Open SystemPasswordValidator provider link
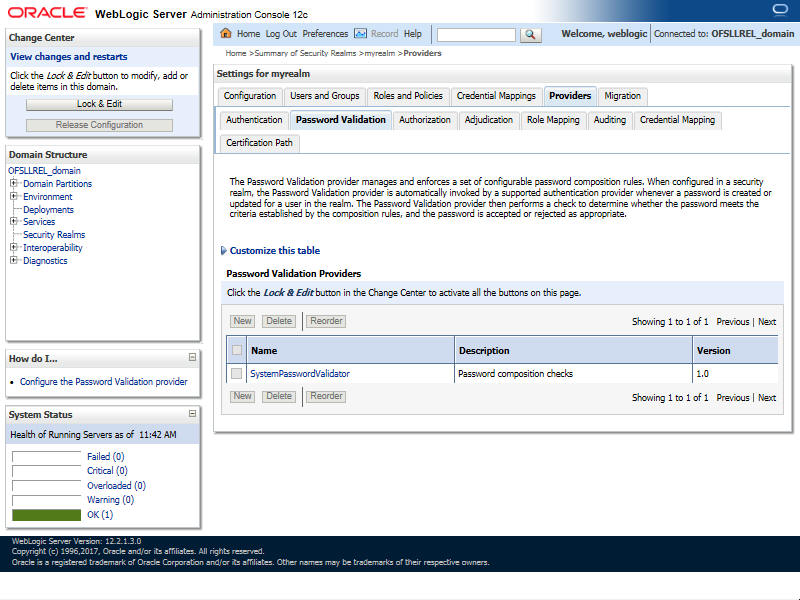Screen dimensions: 800x600 pyautogui.click(x=300, y=373)
